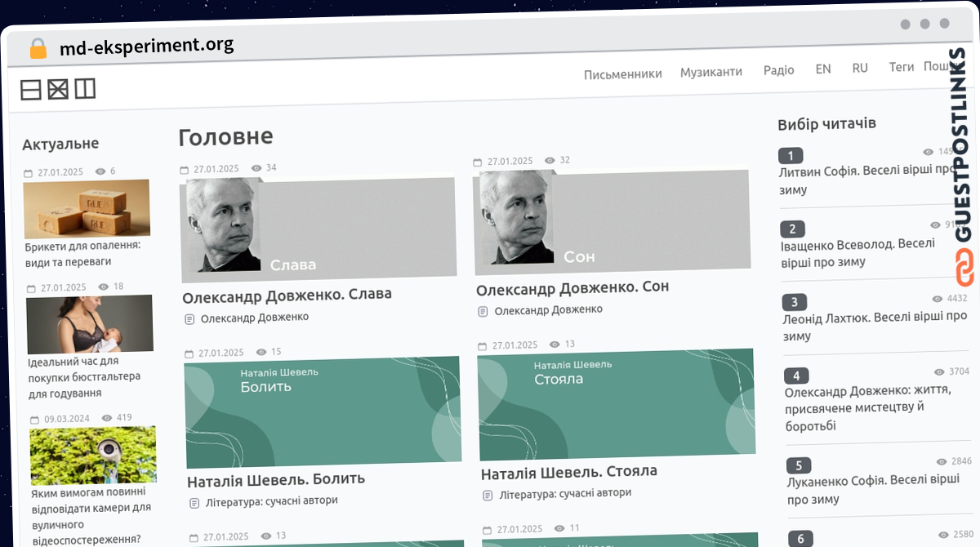
Task: Open the Музиканти menu item
Action: click(x=711, y=72)
